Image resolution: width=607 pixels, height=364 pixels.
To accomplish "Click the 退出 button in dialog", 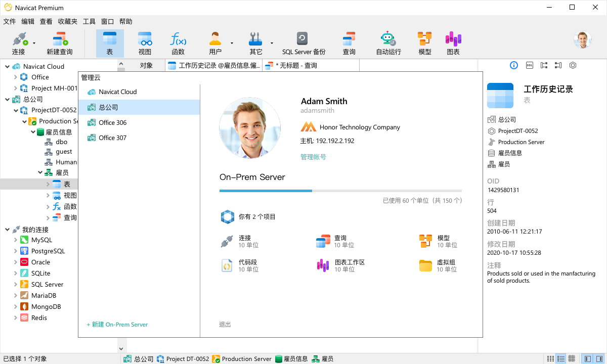I will 225,325.
